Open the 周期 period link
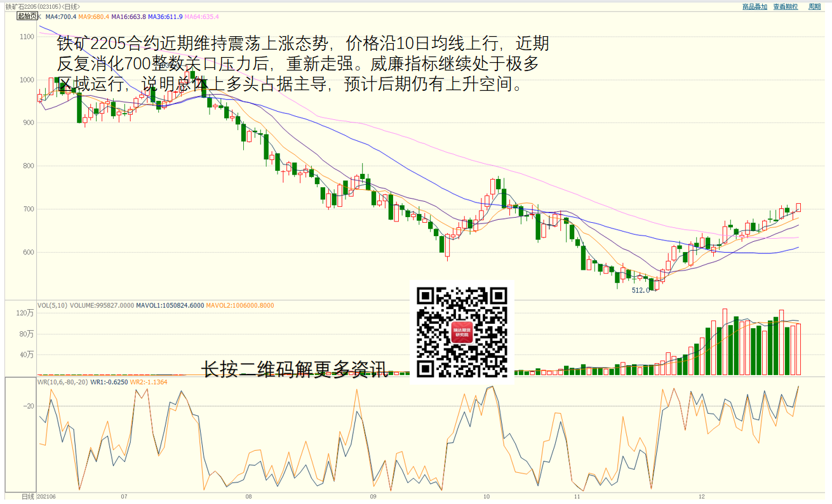Viewport: 832px width, 504px height. coord(815,6)
